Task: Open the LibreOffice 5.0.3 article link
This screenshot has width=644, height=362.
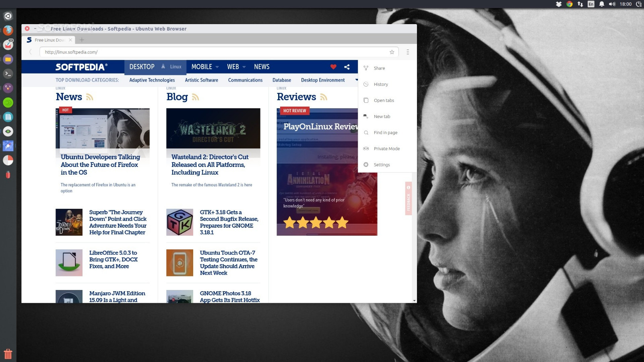Action: click(113, 259)
